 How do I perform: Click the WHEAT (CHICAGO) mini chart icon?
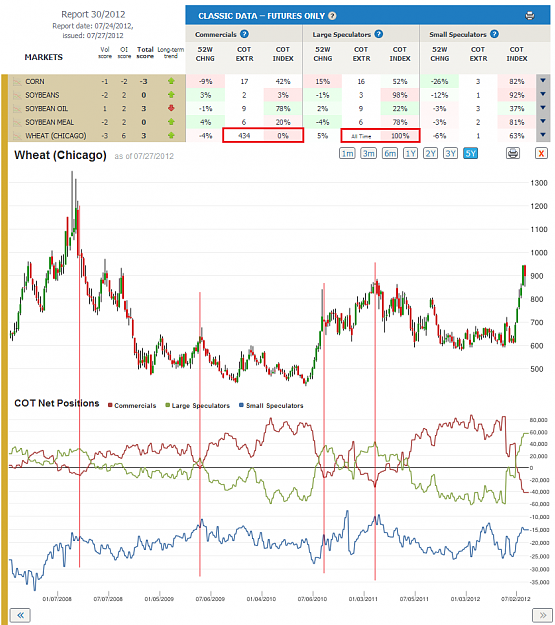coord(17,136)
